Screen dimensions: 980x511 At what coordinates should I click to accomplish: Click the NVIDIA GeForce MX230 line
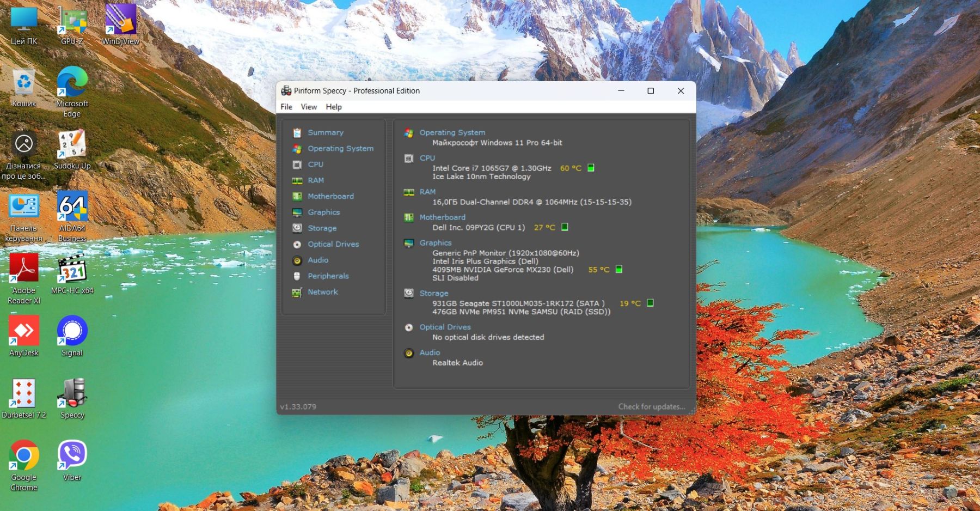point(503,270)
